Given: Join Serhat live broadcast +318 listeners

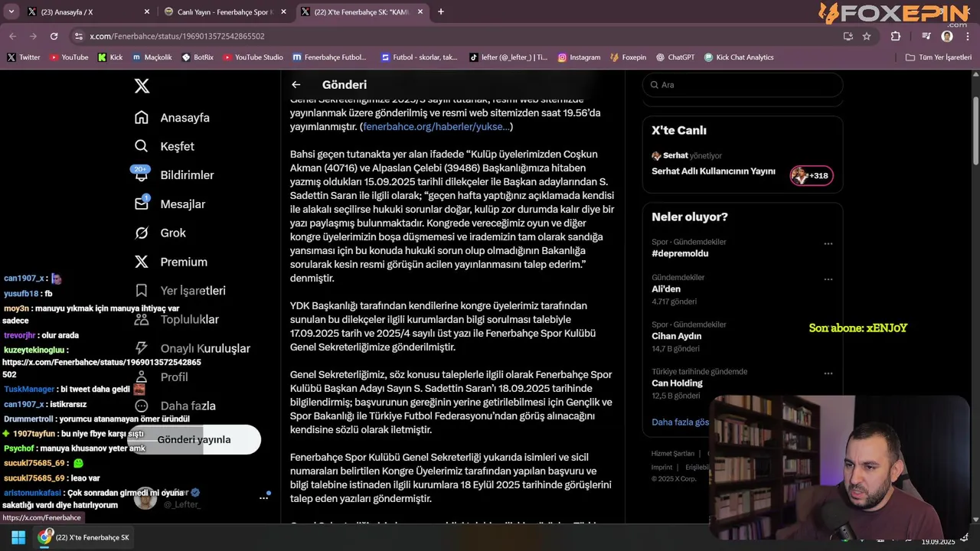Looking at the screenshot, I should coord(812,175).
